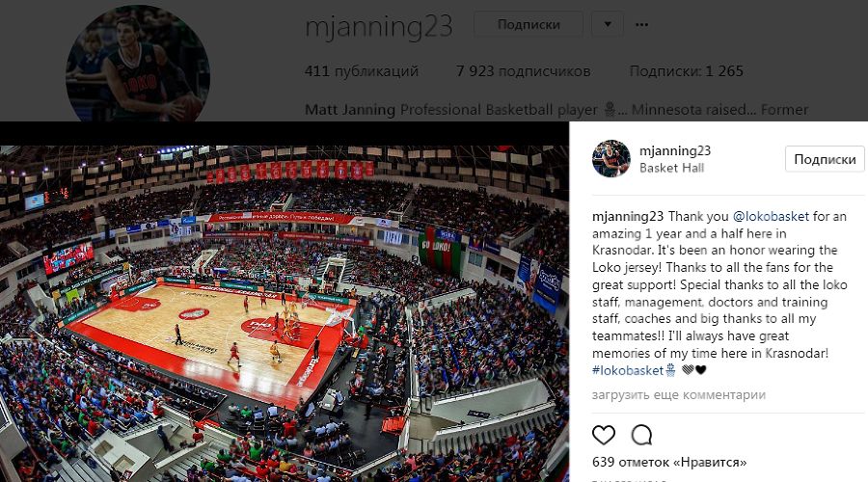View 639 отметок «Нравится» likes list
Screen dimensions: 868x482
(669, 462)
